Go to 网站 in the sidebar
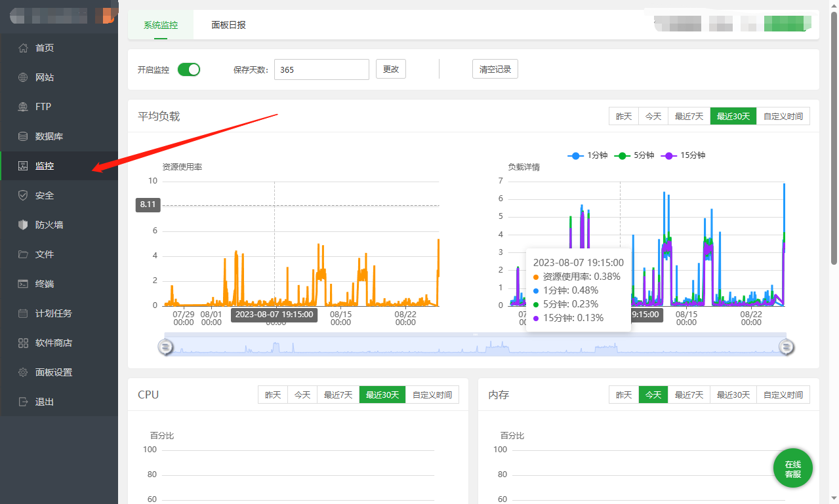 coord(59,77)
